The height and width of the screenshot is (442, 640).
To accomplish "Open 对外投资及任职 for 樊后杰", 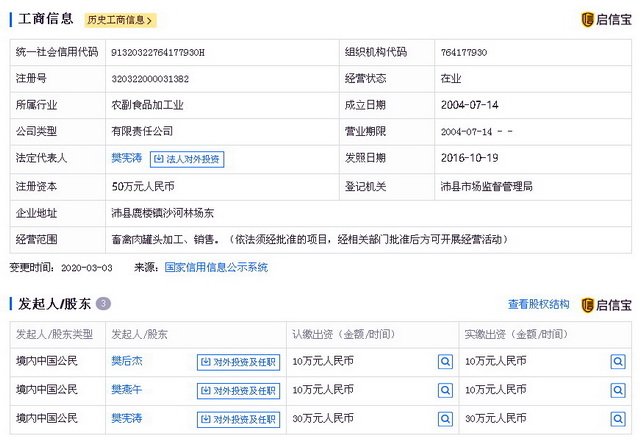I will tap(238, 362).
